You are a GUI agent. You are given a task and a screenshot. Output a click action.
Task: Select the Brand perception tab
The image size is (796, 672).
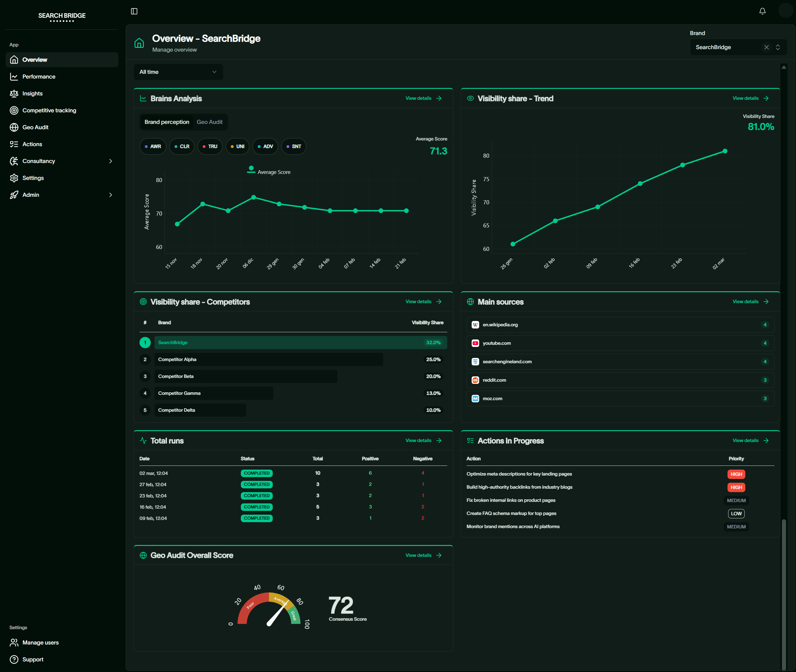click(x=167, y=122)
